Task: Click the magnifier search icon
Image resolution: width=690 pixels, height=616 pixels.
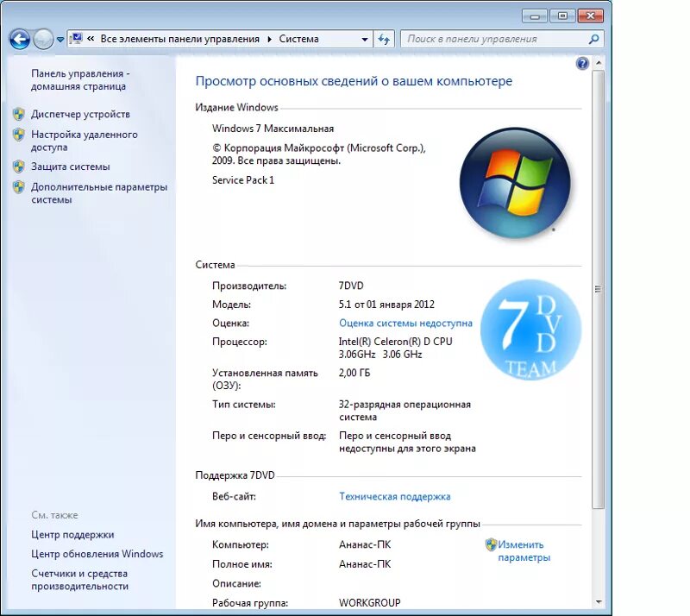Action: (593, 39)
